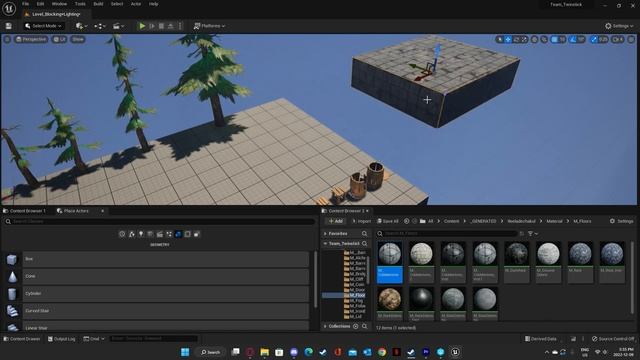
Task: Click the Save All button
Action: click(387, 221)
